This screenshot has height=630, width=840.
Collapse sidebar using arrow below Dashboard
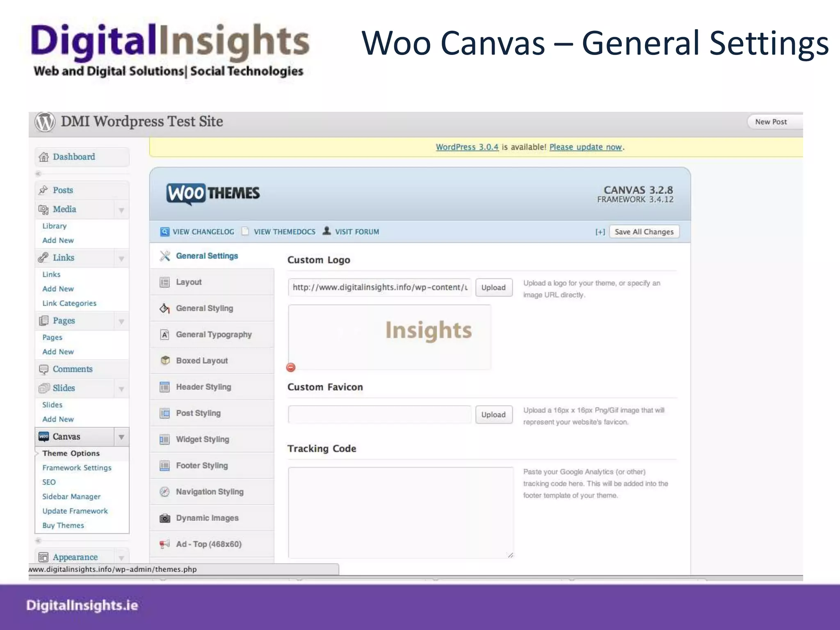pyautogui.click(x=39, y=173)
